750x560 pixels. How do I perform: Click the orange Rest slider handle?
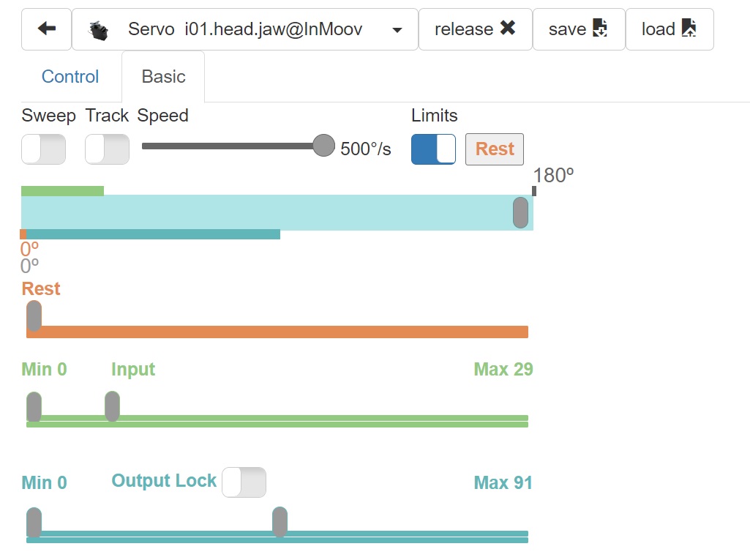click(x=34, y=316)
